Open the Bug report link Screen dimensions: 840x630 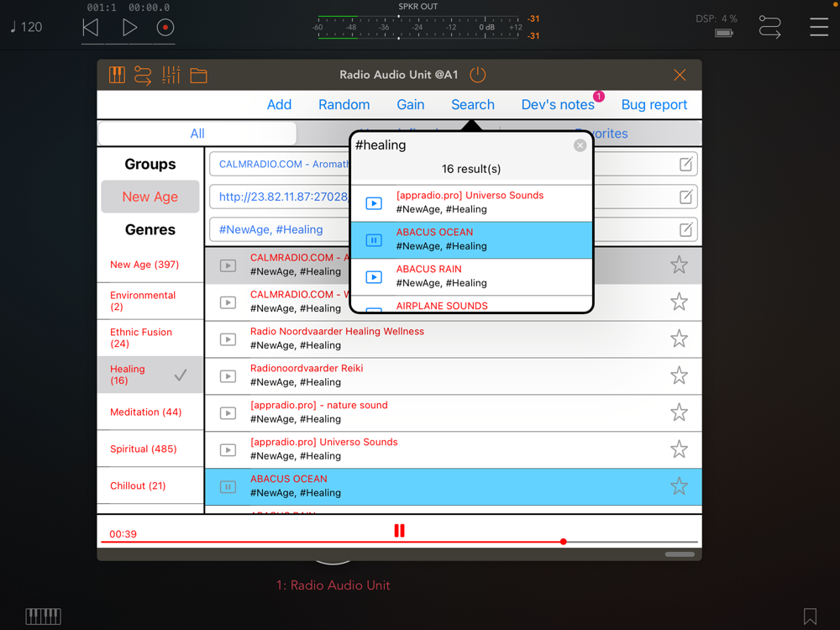click(654, 104)
